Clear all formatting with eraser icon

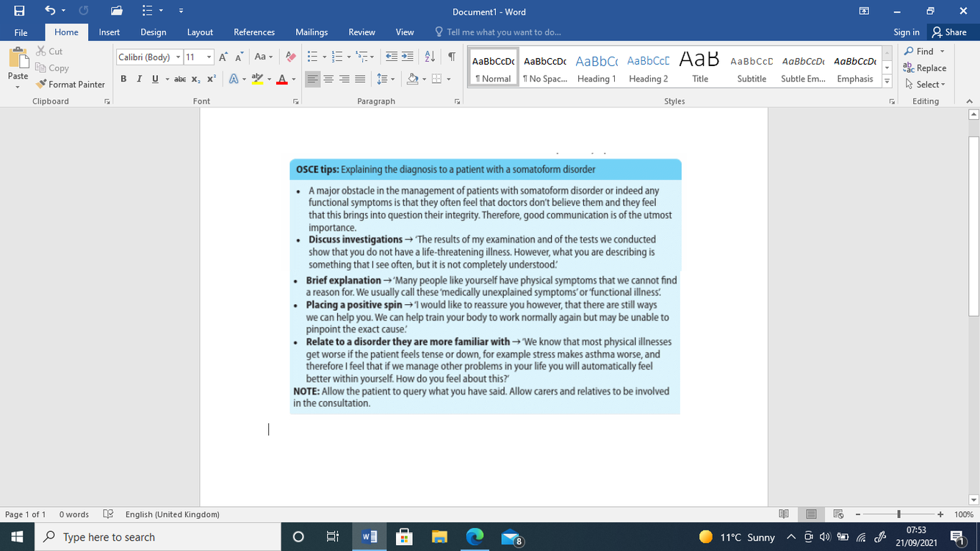click(290, 57)
